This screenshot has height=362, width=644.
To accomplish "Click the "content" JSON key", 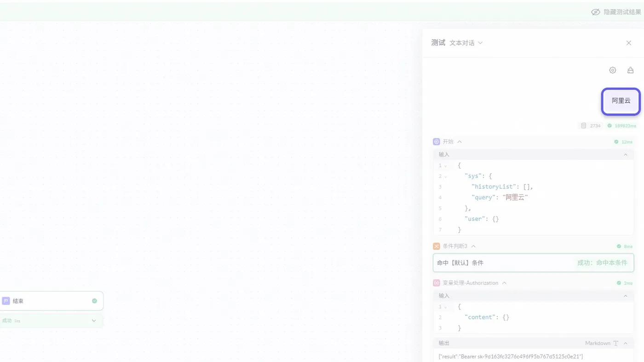I will (x=480, y=317).
